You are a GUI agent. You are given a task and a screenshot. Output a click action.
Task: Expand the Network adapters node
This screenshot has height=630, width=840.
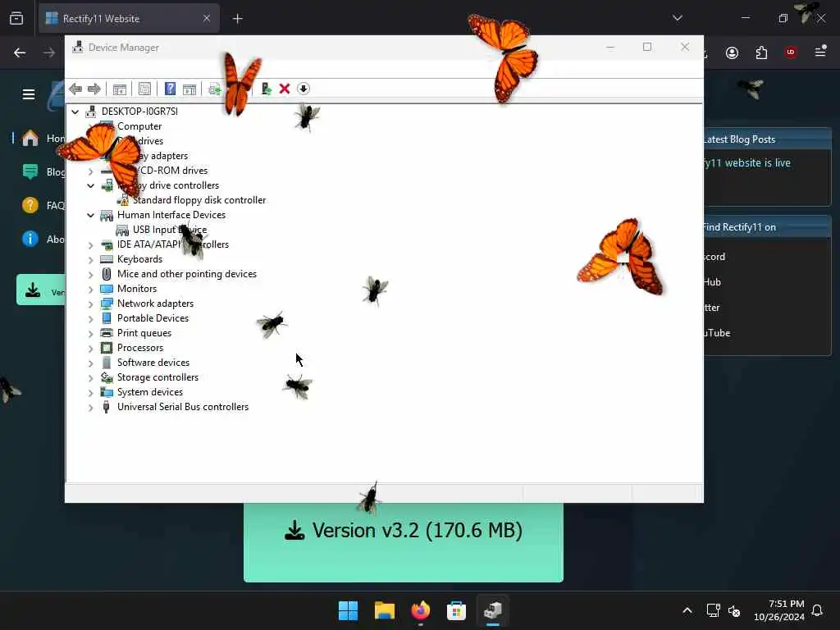(90, 304)
